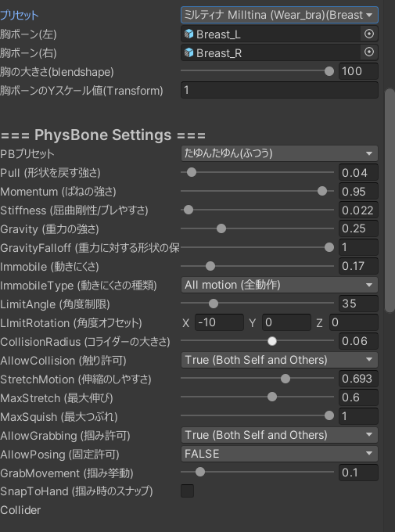
Task: Adjust the Stiffness slider
Action: (x=257, y=210)
